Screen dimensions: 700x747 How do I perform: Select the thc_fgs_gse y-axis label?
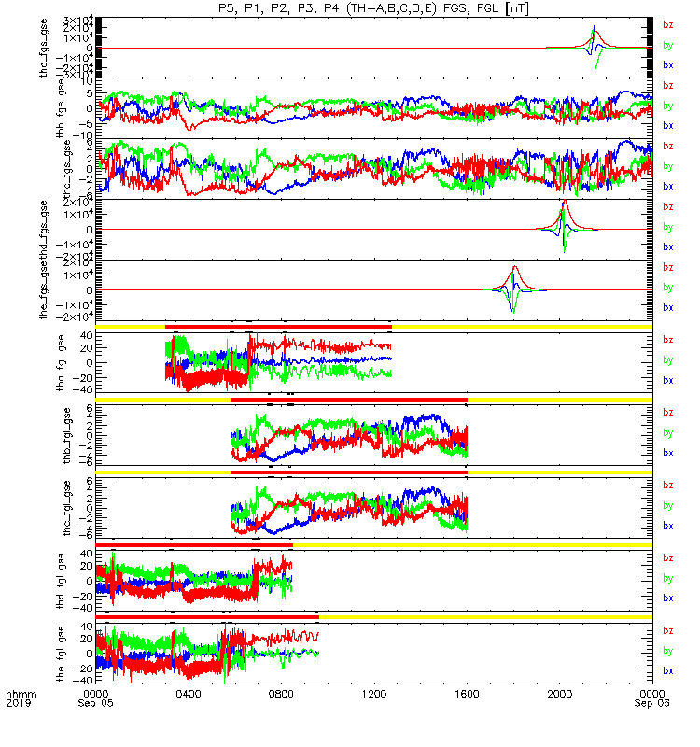click(67, 169)
